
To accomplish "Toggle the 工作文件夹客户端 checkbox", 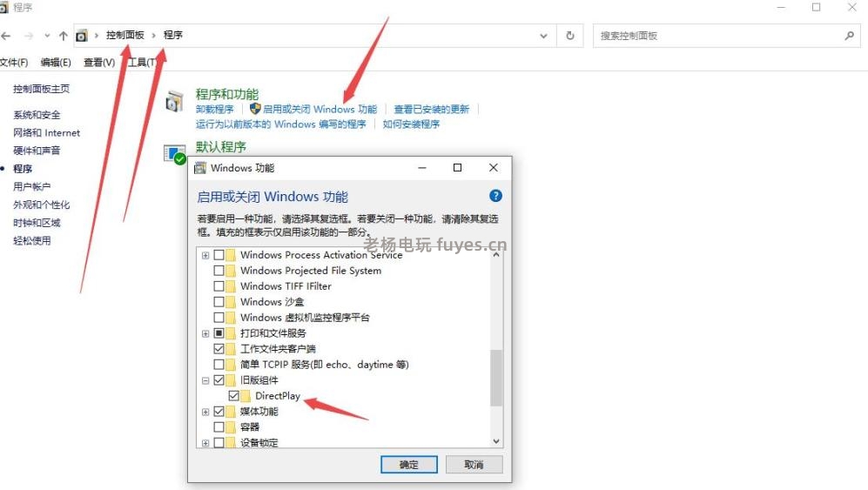I will 219,349.
